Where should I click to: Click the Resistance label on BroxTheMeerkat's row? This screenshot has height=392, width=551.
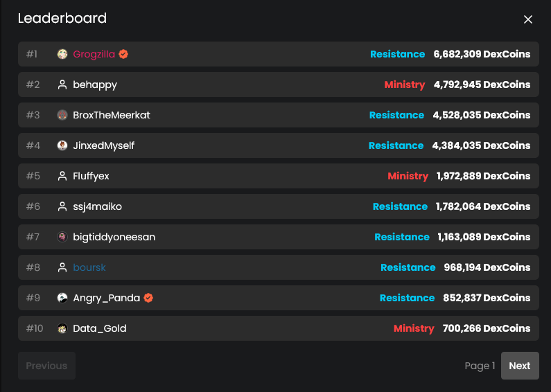click(x=396, y=115)
